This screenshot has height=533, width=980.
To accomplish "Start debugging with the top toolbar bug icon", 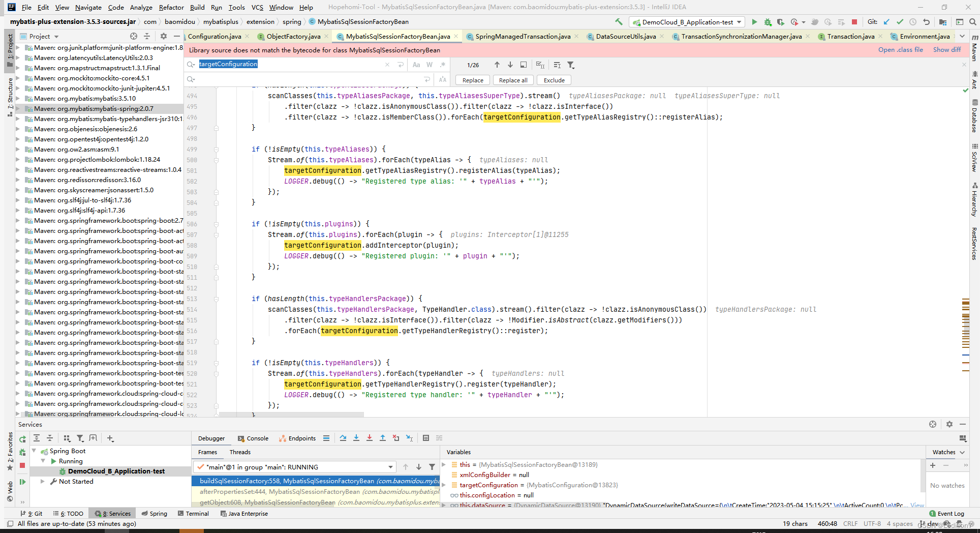I will (x=768, y=22).
